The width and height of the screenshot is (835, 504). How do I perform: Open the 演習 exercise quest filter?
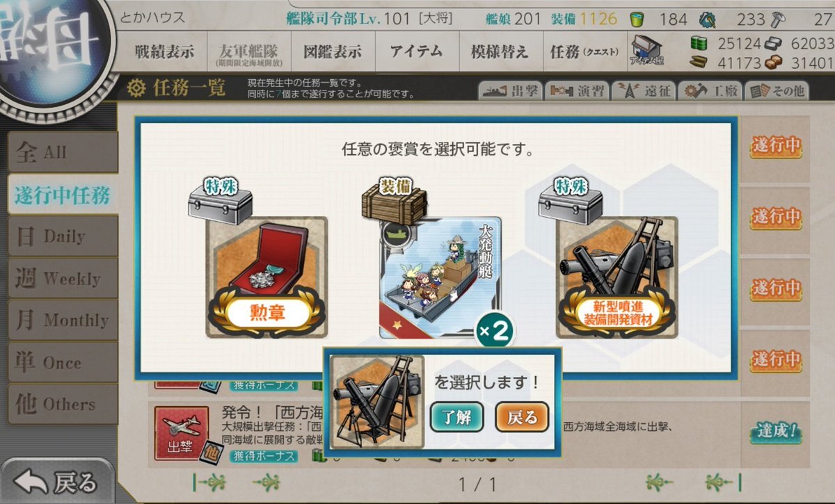(577, 91)
